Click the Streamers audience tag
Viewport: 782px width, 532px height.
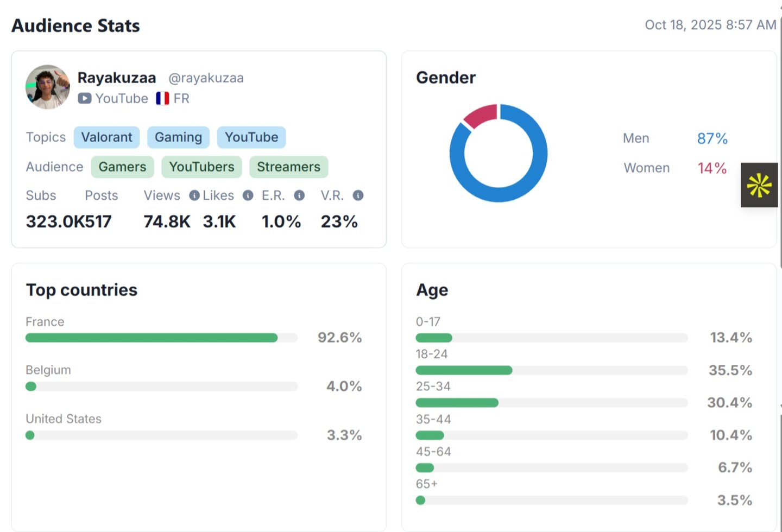[x=288, y=167]
